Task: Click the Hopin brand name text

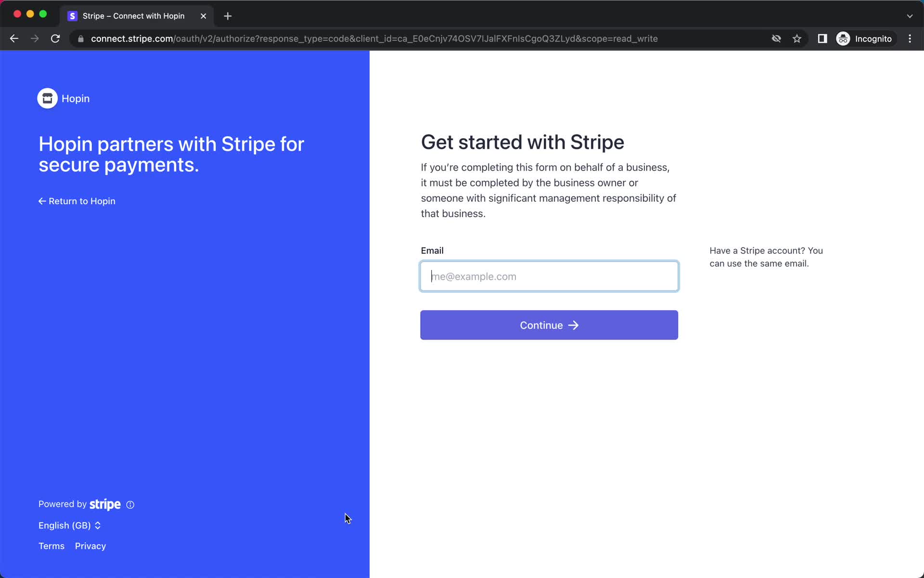Action: pos(76,98)
